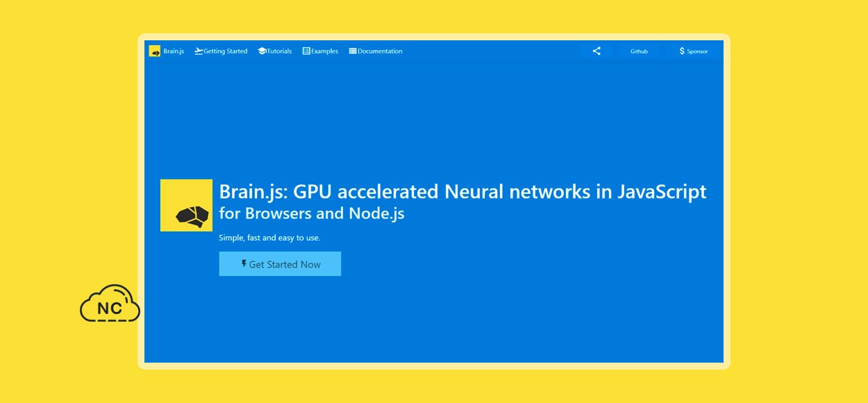Click the text "Simple, fast and easy to use."

[x=269, y=238]
